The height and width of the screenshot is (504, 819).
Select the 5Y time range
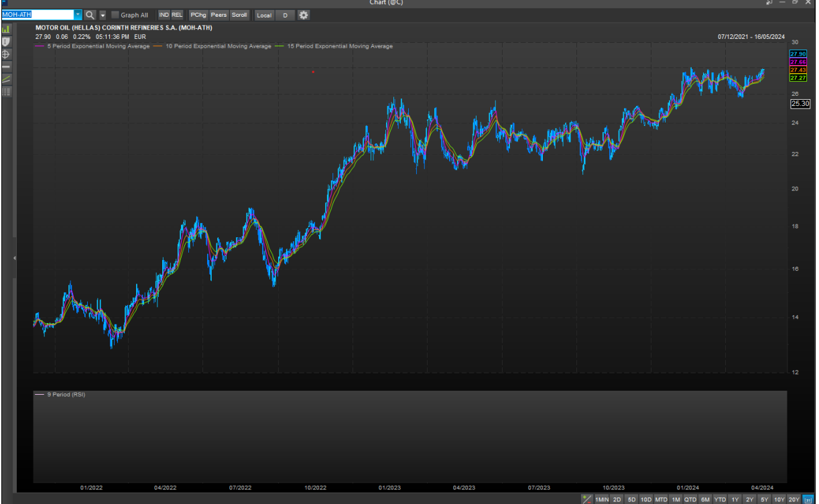coord(764,499)
